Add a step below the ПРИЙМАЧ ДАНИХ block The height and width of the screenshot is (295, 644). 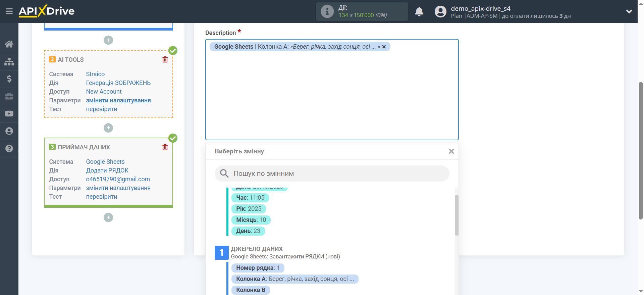coord(108,217)
